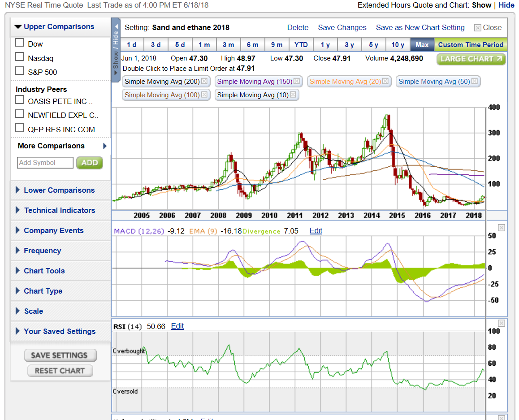Screen dimensions: 519x420
Task: Enable the OASIS PETE INC peer comparison
Action: (19, 100)
